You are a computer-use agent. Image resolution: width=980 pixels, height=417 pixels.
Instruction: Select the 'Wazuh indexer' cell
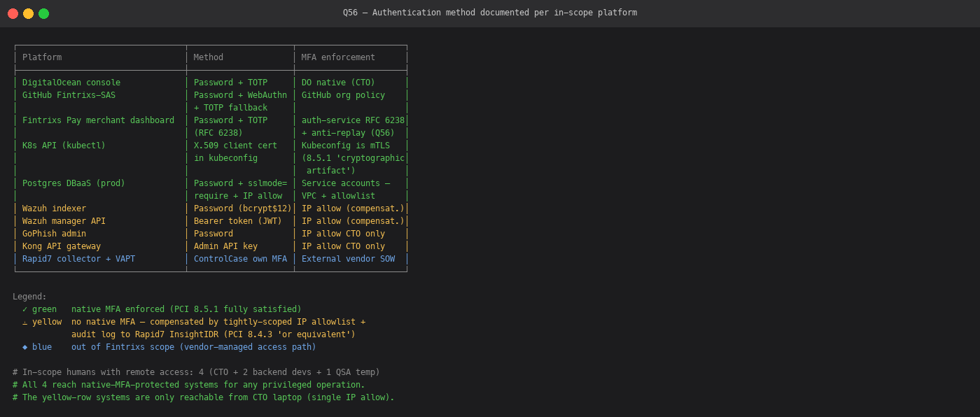click(54, 208)
